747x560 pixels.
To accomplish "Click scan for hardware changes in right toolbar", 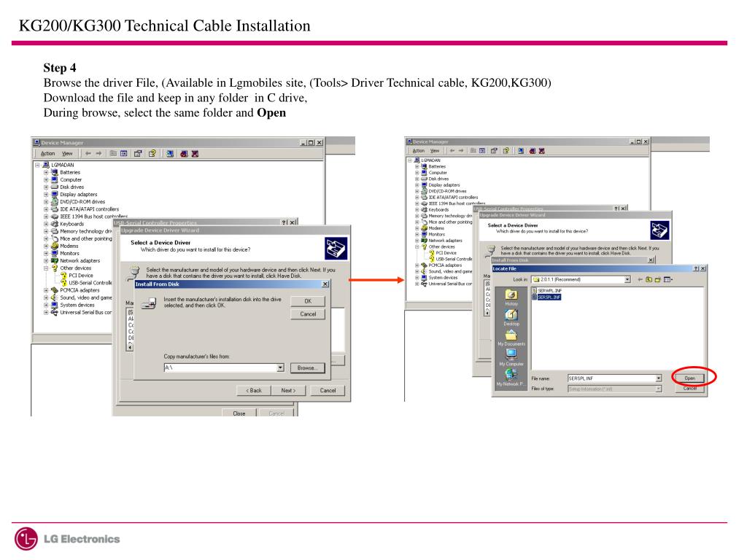I will 521,150.
